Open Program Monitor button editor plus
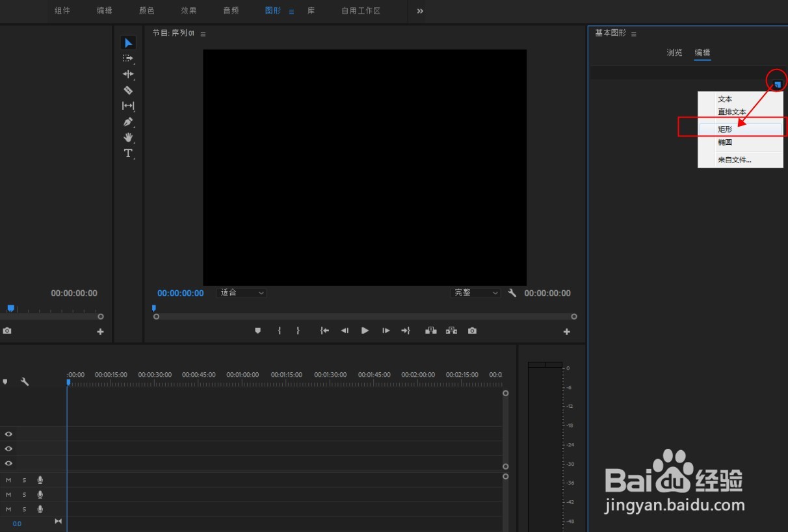Image resolution: width=788 pixels, height=532 pixels. pyautogui.click(x=566, y=332)
